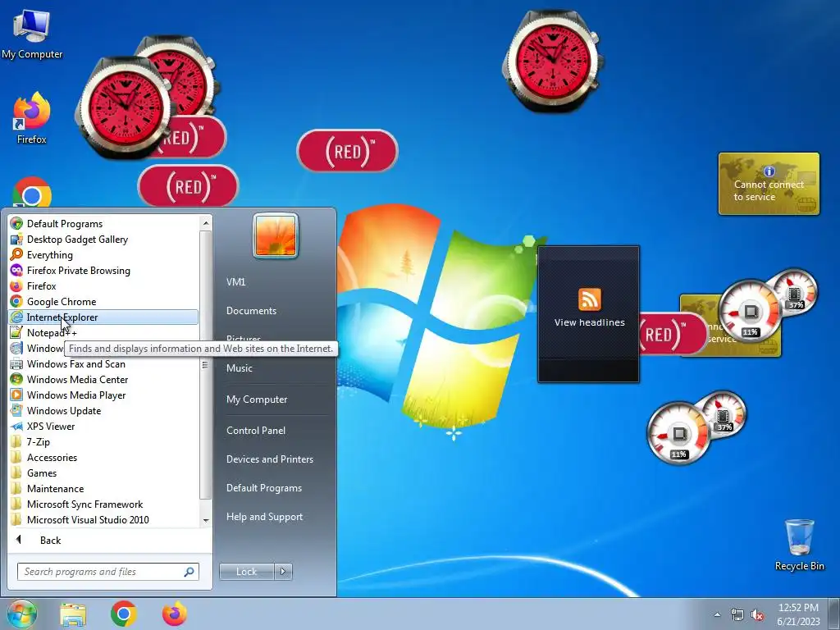Viewport: 840px width, 630px height.
Task: Click inside Search programs and files box
Action: pos(102,572)
